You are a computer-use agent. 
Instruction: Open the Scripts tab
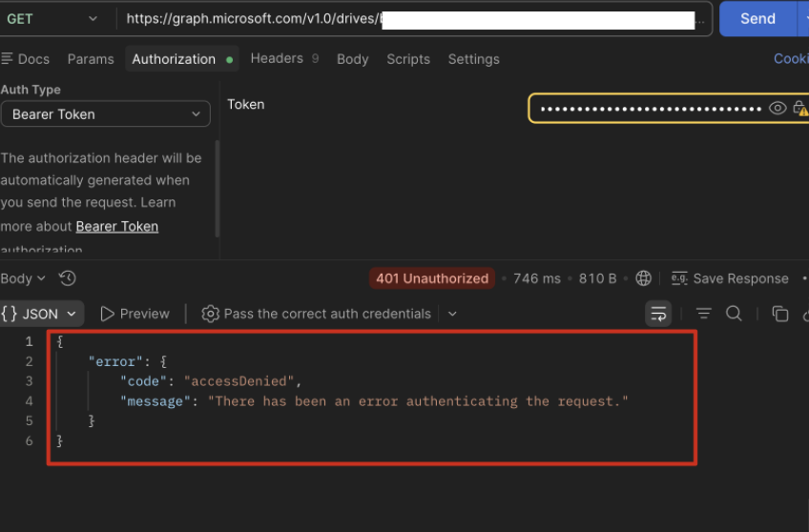pyautogui.click(x=408, y=59)
